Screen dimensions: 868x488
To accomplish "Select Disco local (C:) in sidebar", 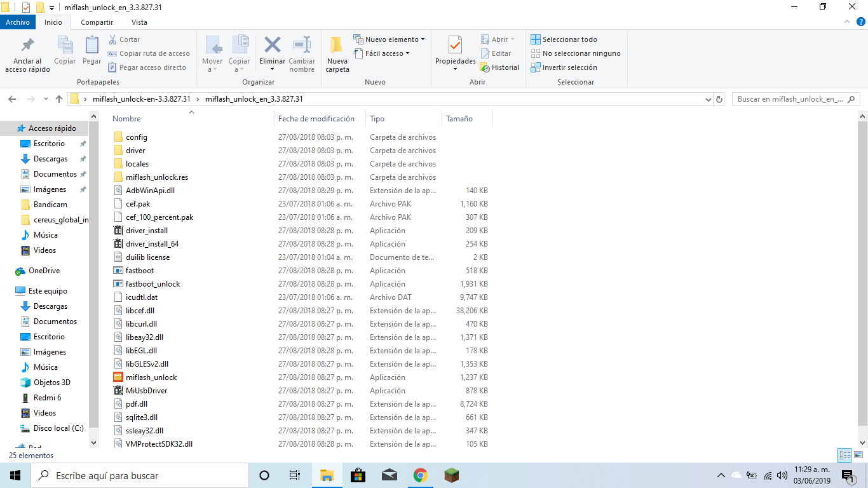I will tap(58, 428).
